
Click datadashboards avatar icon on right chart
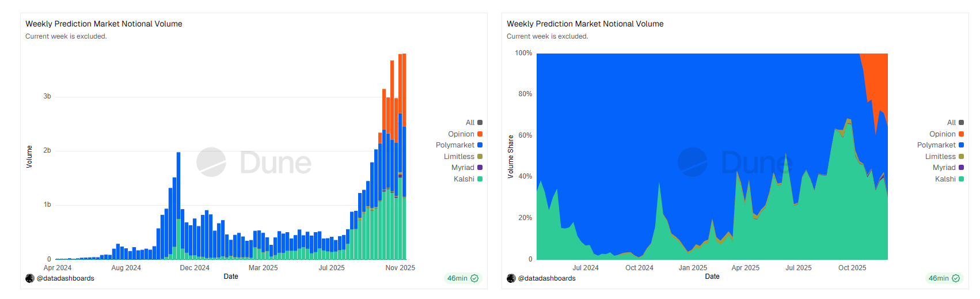pyautogui.click(x=511, y=278)
